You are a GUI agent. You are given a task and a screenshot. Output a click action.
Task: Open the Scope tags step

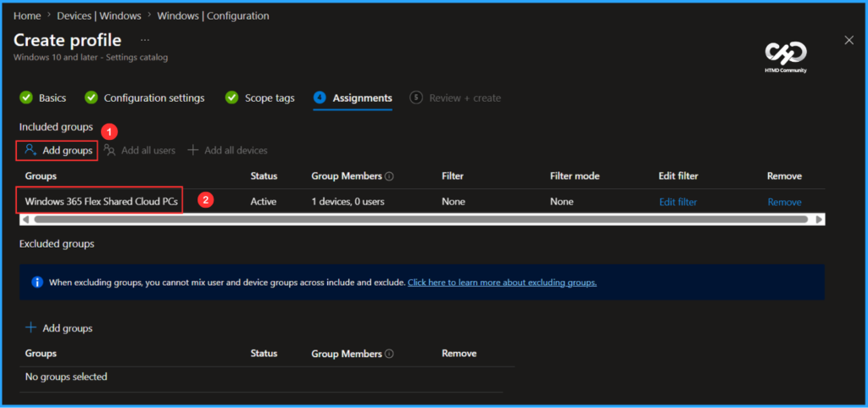(270, 98)
